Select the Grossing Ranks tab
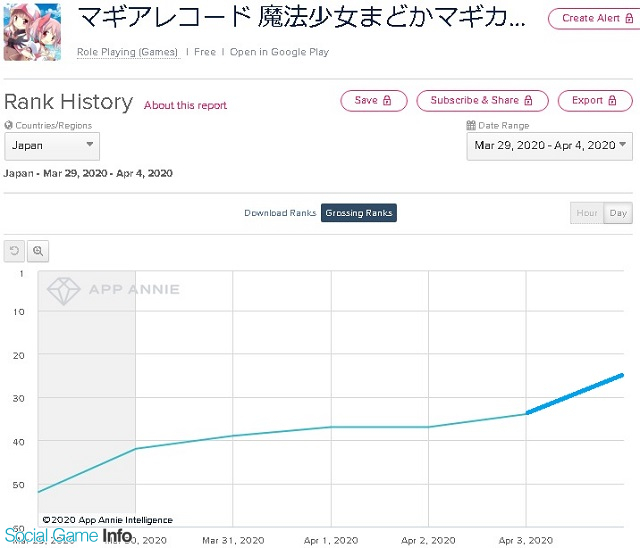The image size is (640, 548). pos(359,213)
